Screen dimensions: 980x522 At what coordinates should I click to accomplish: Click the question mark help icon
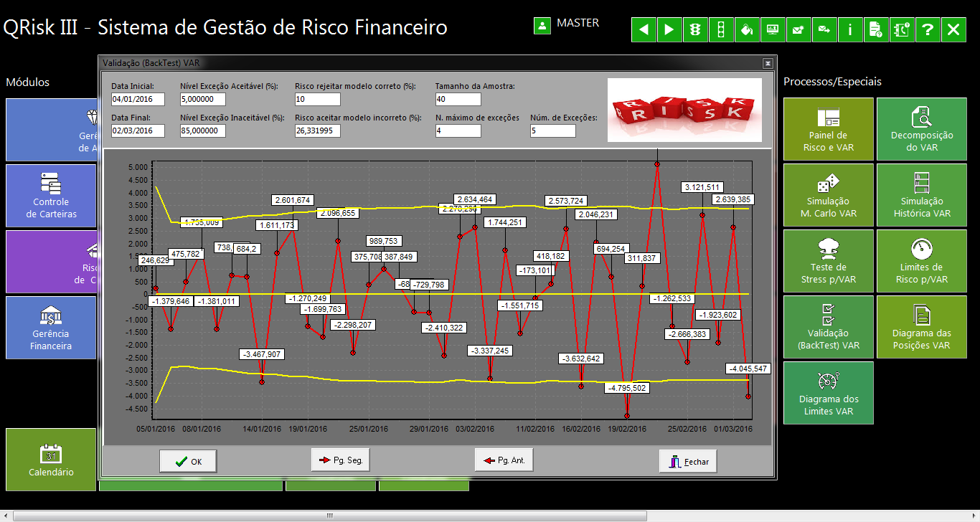click(x=928, y=29)
